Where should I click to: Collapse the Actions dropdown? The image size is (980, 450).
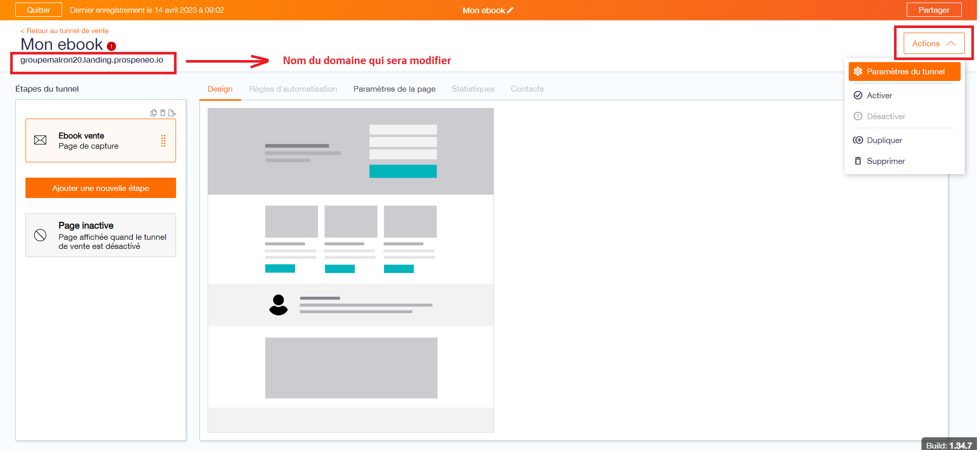934,44
